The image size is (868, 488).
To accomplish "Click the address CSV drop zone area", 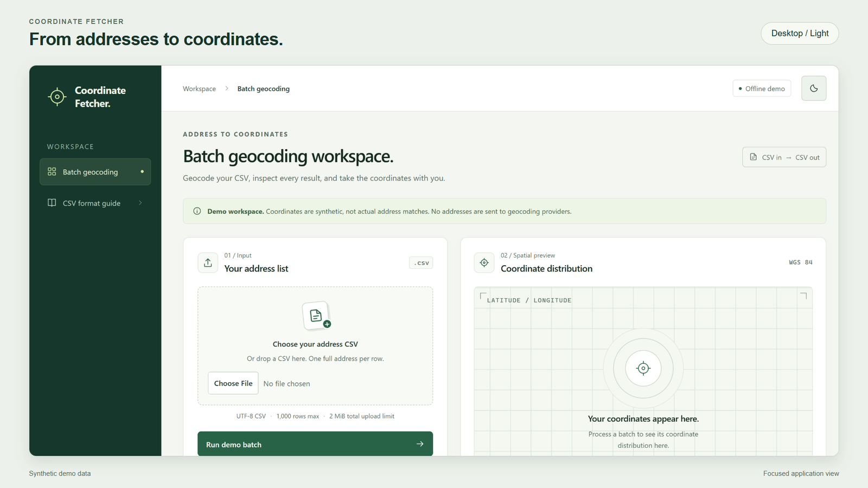I will pos(315,346).
